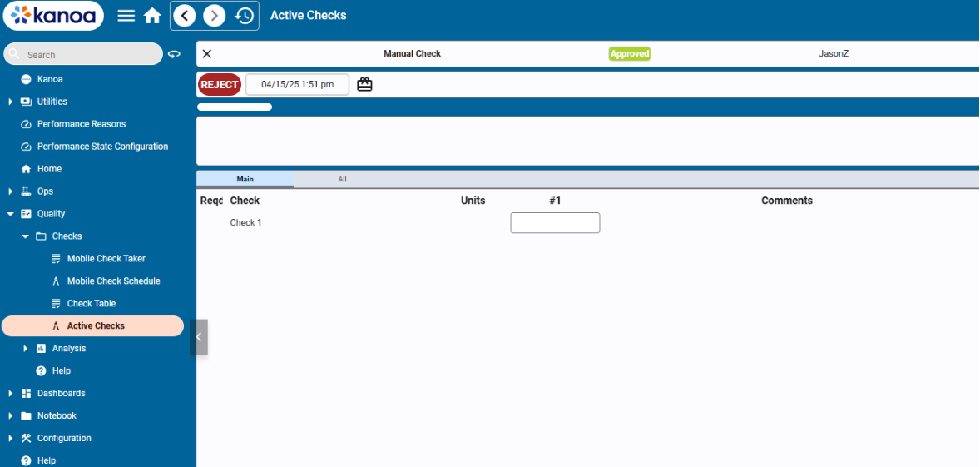Open the bottom Help item in sidebar
The width and height of the screenshot is (980, 467).
pos(47,460)
